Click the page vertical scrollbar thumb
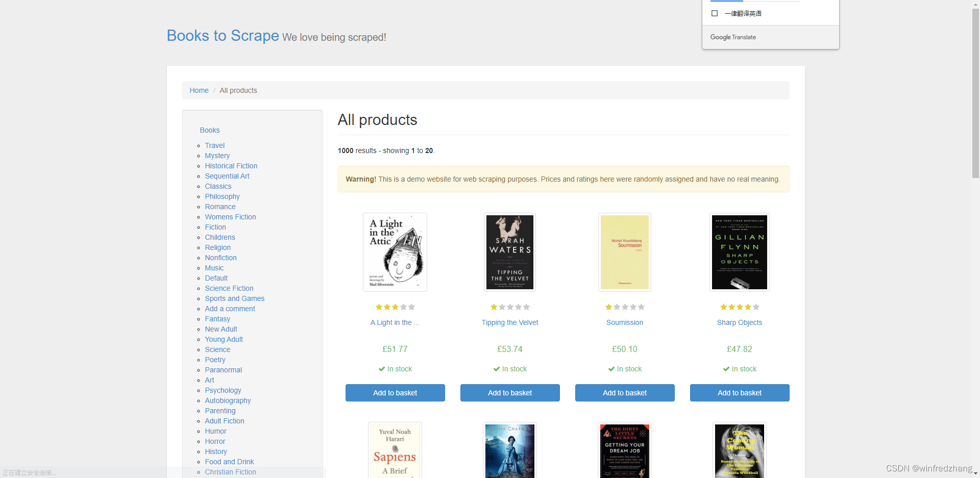 975,93
